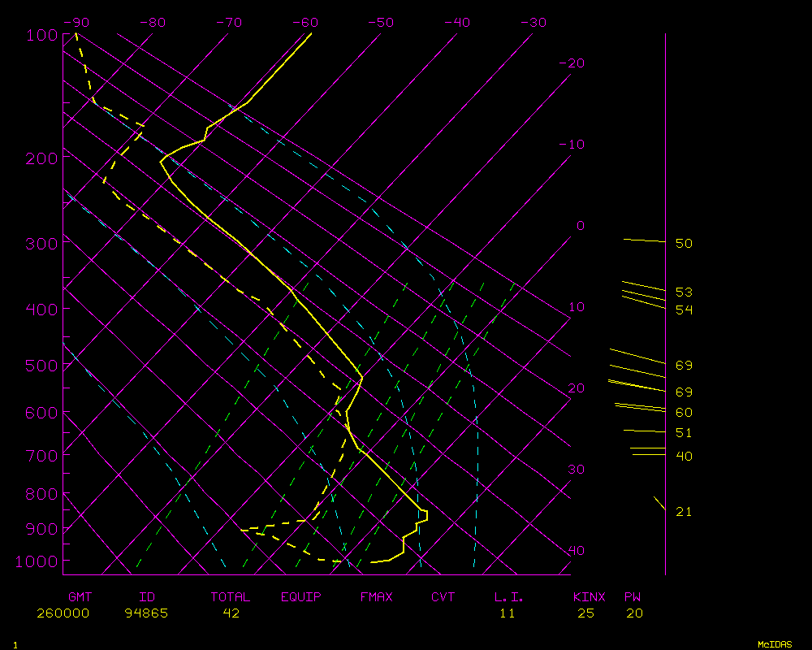Select the CVT header label

pos(443,597)
